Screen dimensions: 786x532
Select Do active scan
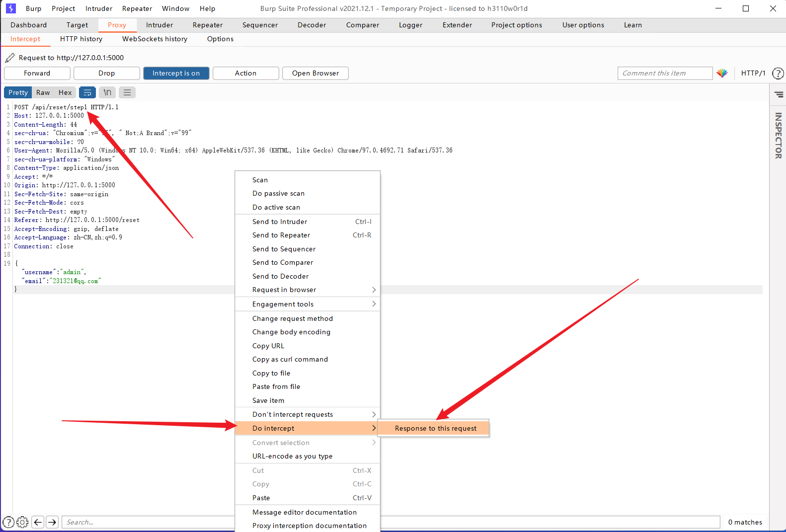point(308,207)
